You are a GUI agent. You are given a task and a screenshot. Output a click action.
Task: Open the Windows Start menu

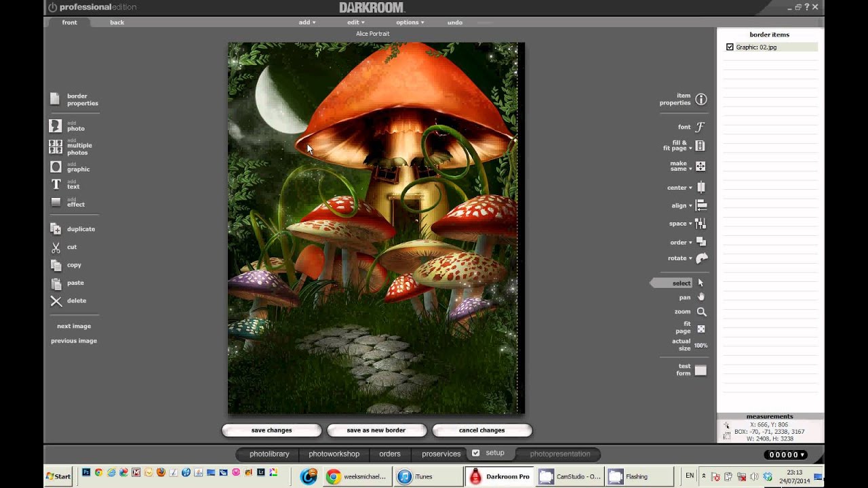(58, 476)
